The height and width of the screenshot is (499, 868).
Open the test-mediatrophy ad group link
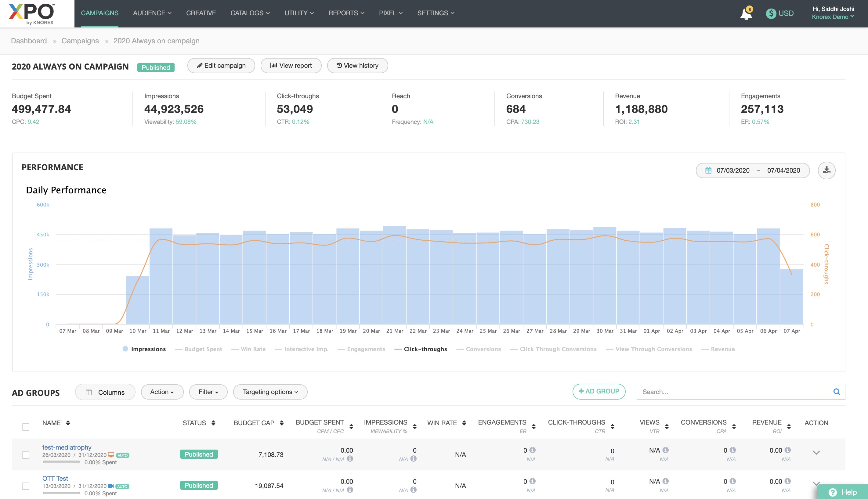point(67,447)
